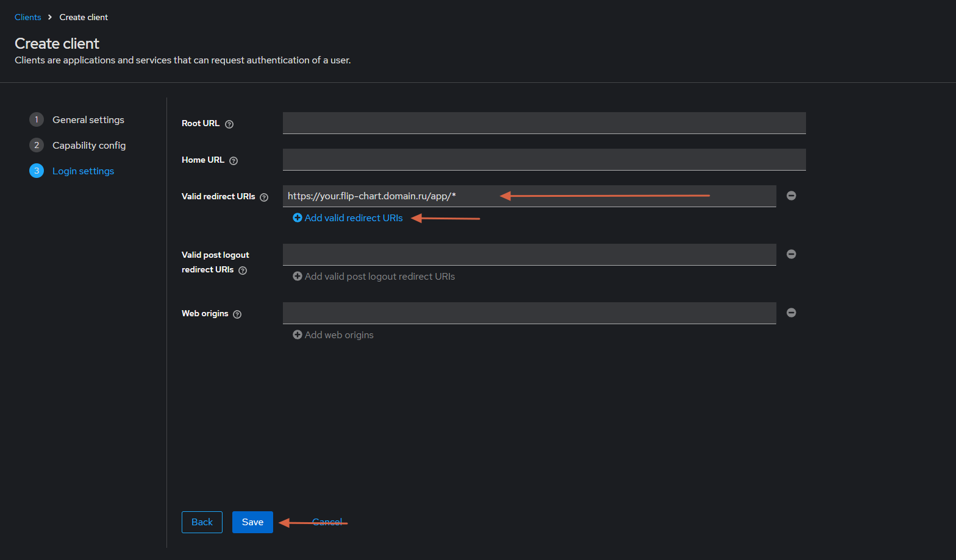Select the Login settings step
This screenshot has width=956, height=560.
click(x=83, y=171)
